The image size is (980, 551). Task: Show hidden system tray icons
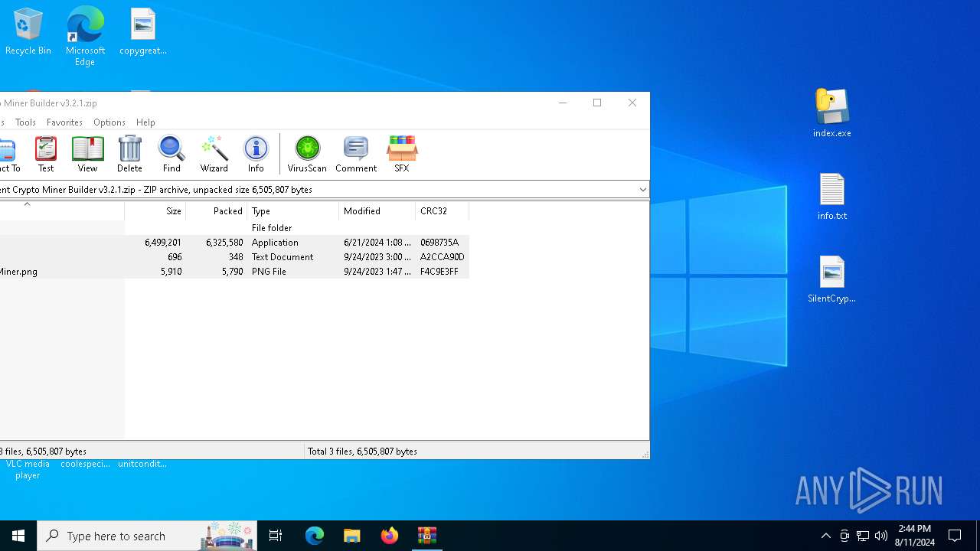click(825, 536)
